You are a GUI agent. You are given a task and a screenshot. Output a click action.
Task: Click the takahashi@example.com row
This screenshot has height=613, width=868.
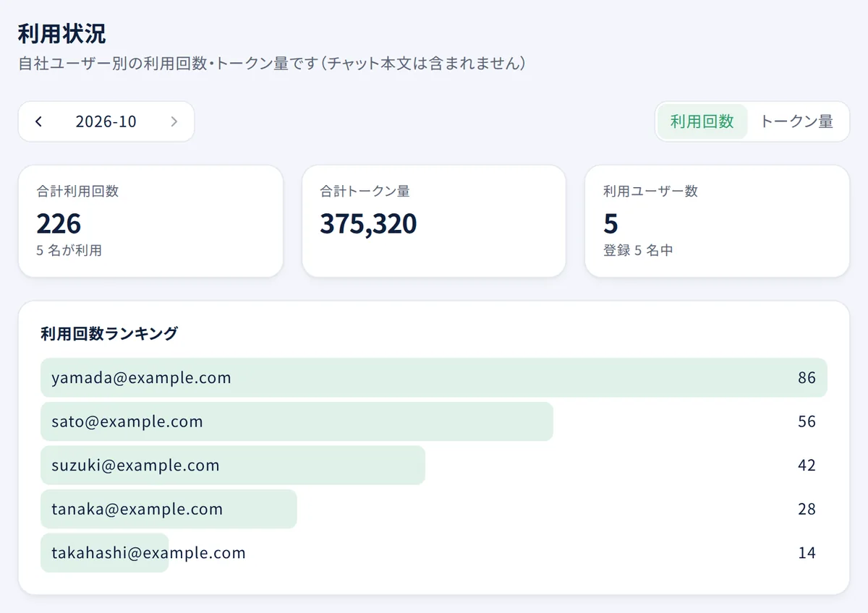[434, 553]
